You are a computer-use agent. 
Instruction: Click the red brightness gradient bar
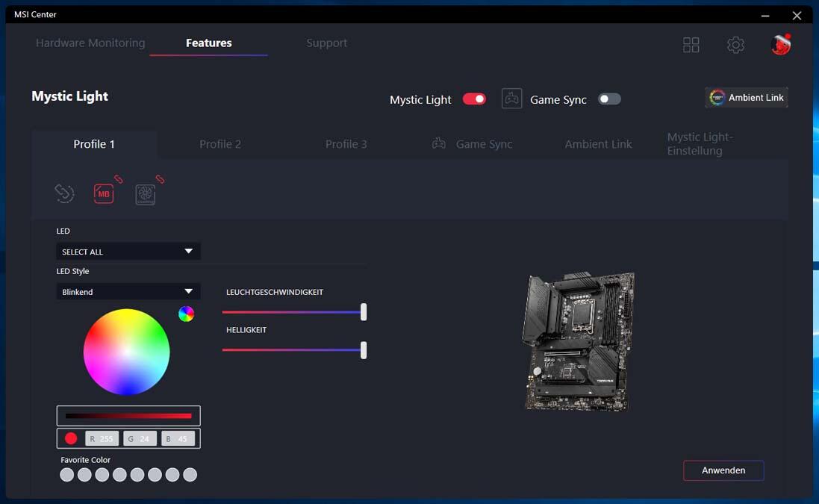pos(128,416)
